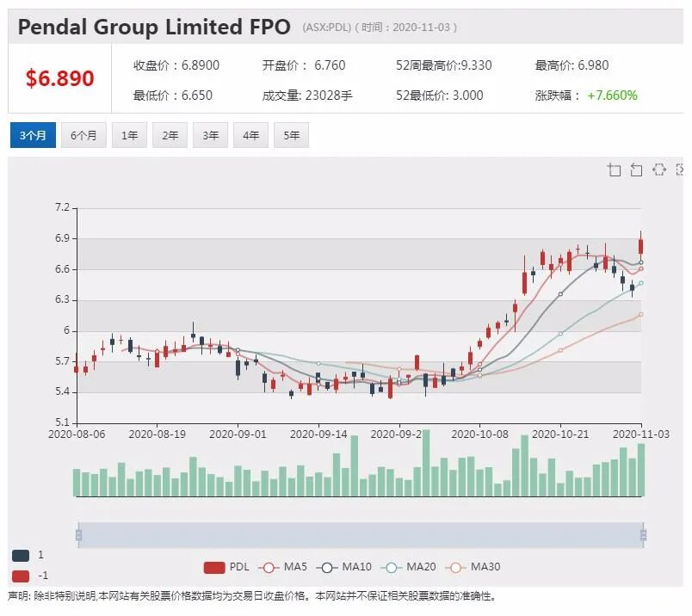Toggle the PDL candlestick series legend
The width and height of the screenshot is (692, 616).
(226, 567)
